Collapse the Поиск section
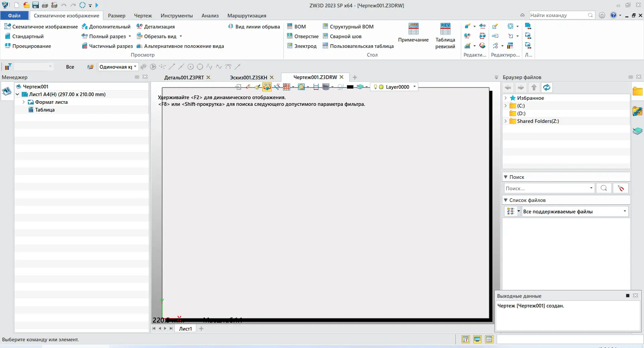Viewport: 644px width, 348px height. [x=505, y=177]
